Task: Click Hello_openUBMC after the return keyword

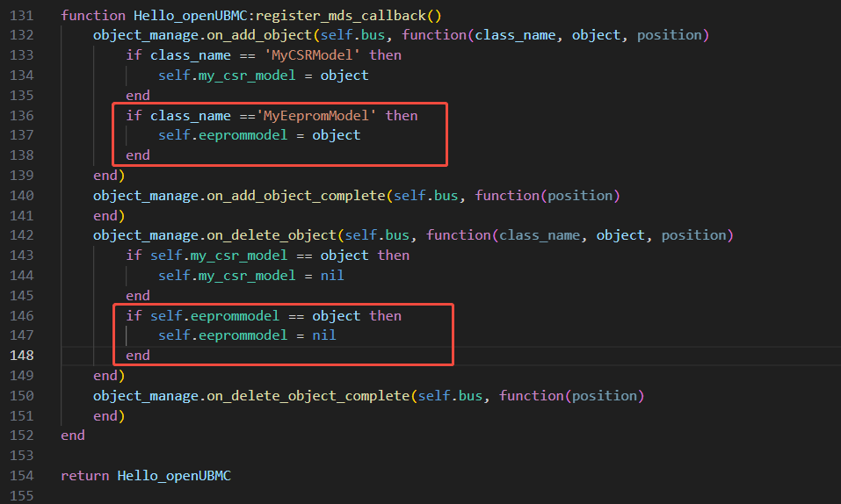Action: (174, 476)
